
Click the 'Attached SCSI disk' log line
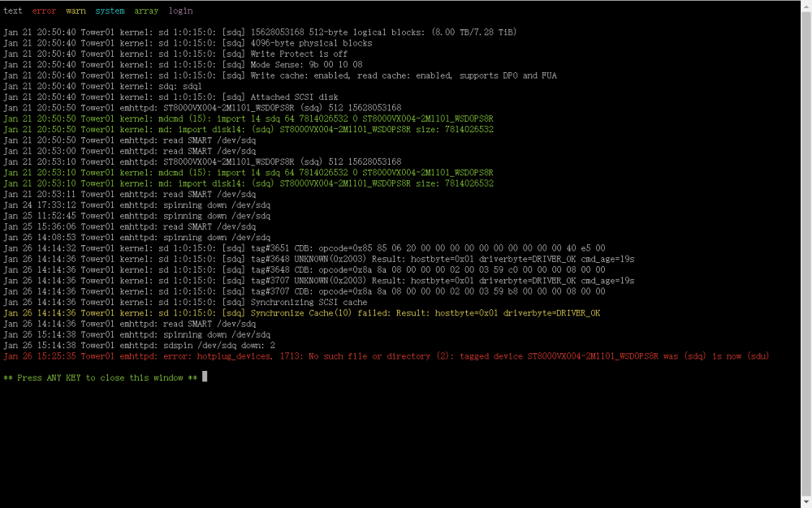tap(171, 97)
